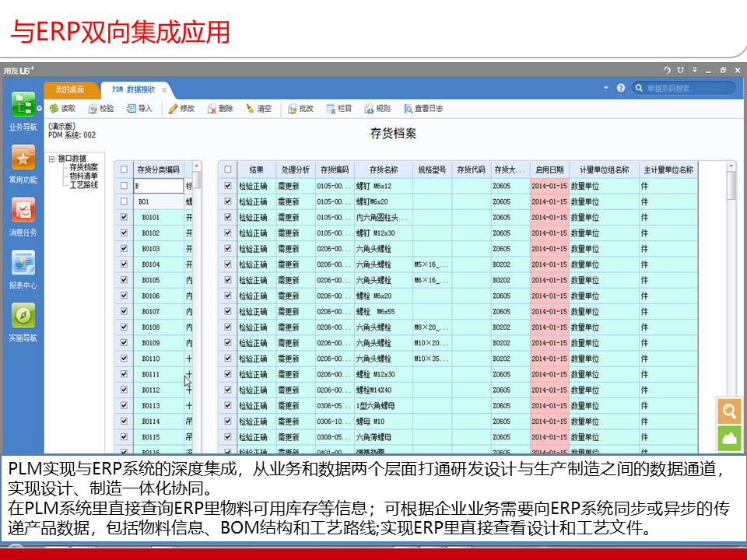Toggle select-all checkbox in 存货分类编码 header
Screen dimensions: 747x560
124,170
